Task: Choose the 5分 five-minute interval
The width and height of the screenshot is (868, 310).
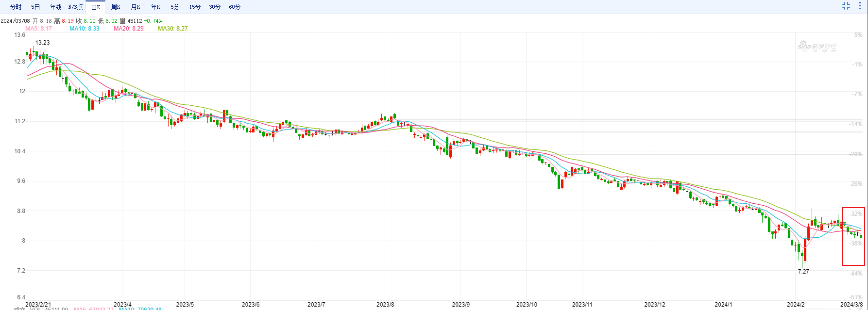Action: (x=175, y=7)
